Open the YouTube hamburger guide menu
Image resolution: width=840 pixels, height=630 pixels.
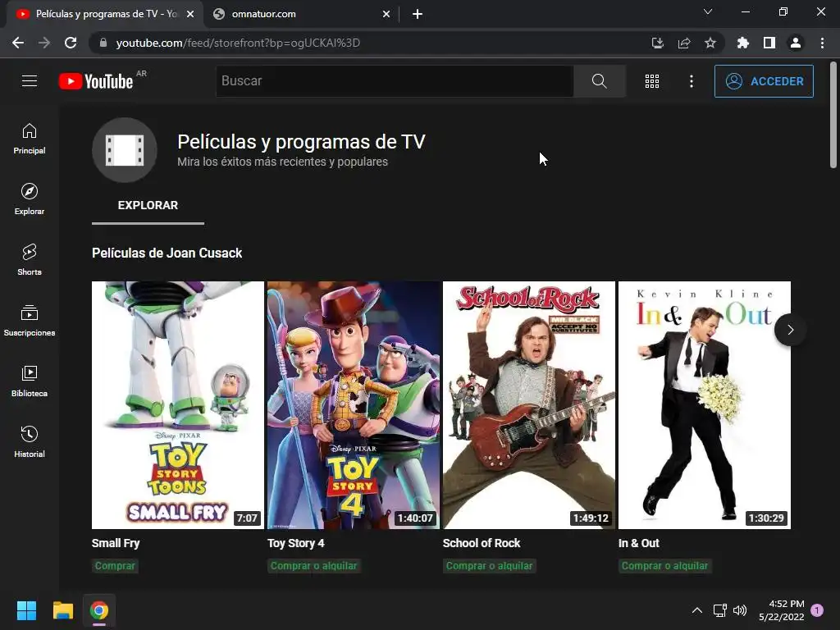[30, 81]
